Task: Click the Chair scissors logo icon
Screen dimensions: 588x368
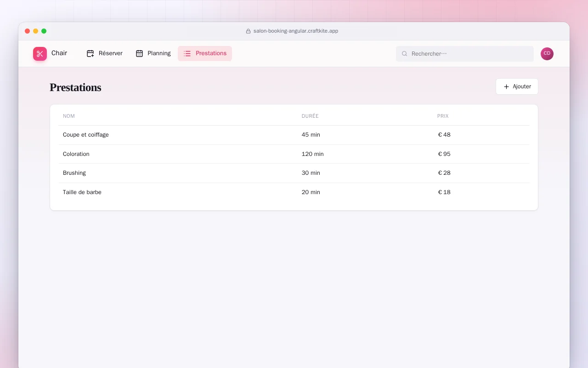Action: pyautogui.click(x=40, y=54)
